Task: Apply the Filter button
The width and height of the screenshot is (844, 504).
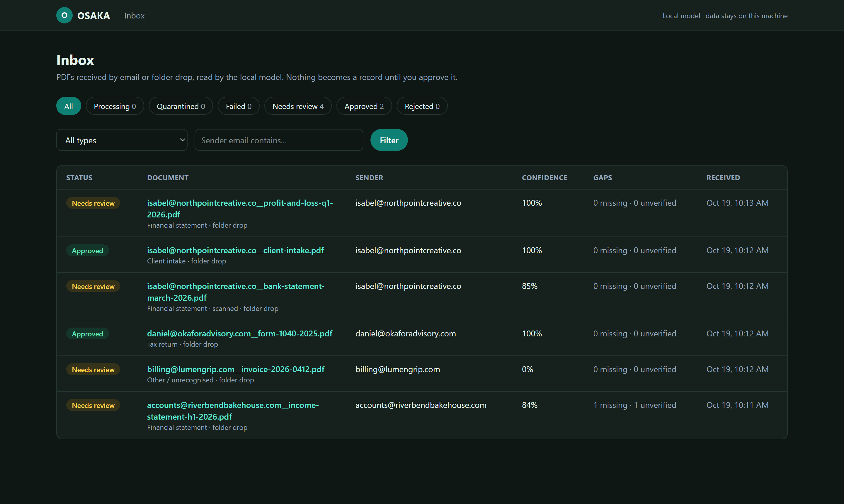Action: 389,140
